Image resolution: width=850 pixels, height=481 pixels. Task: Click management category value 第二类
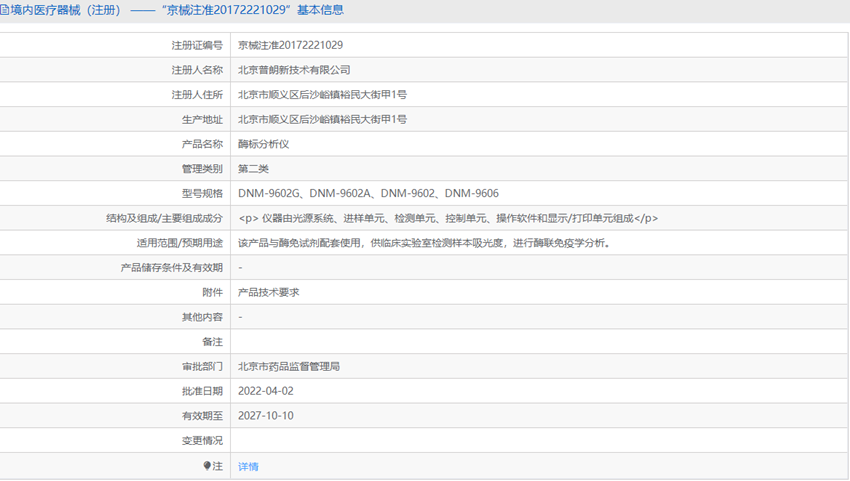point(253,169)
